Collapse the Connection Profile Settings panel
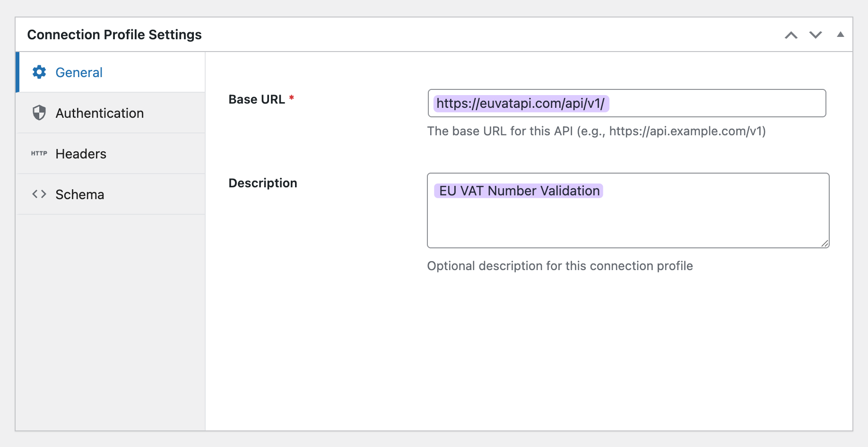868x447 pixels. pyautogui.click(x=840, y=35)
